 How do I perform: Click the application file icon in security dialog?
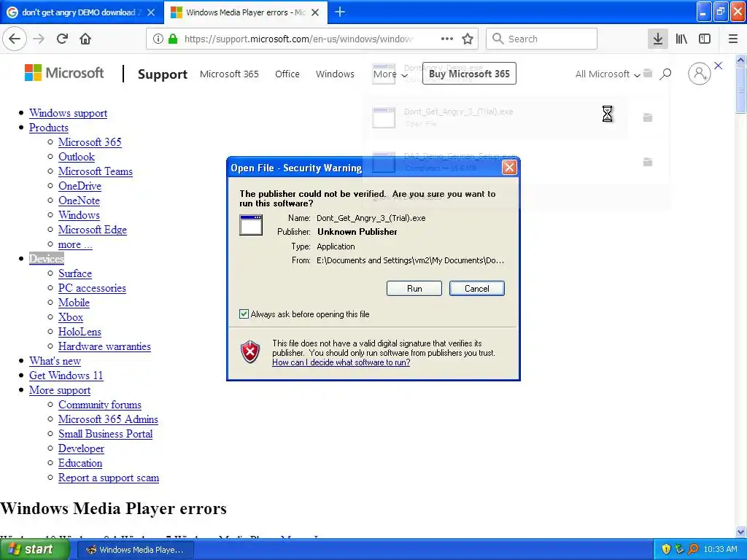pos(251,225)
